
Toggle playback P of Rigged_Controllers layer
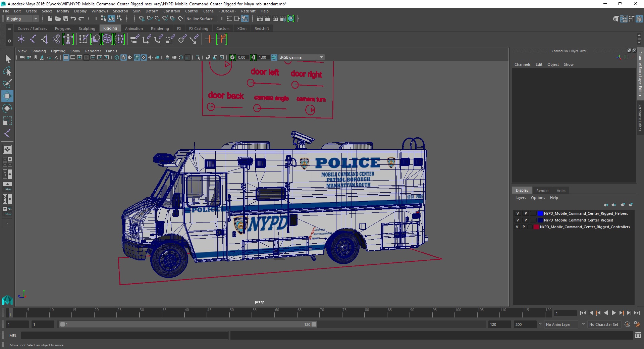click(524, 227)
